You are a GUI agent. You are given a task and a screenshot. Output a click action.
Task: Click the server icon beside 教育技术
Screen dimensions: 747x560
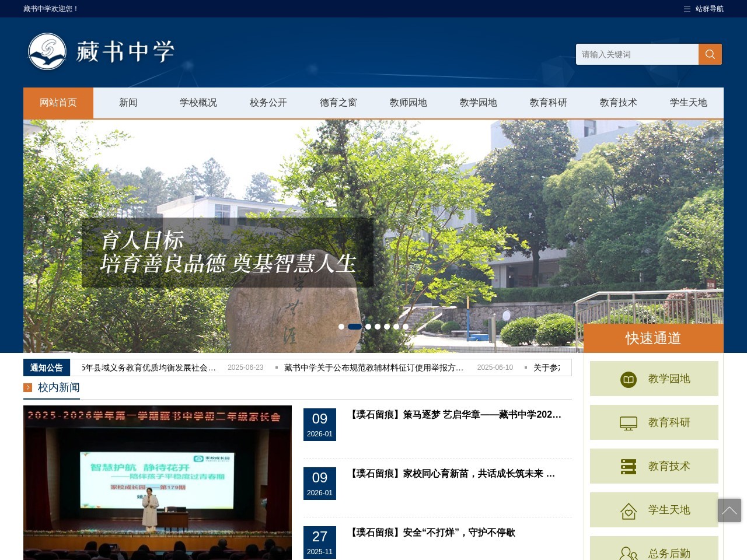pos(628,467)
